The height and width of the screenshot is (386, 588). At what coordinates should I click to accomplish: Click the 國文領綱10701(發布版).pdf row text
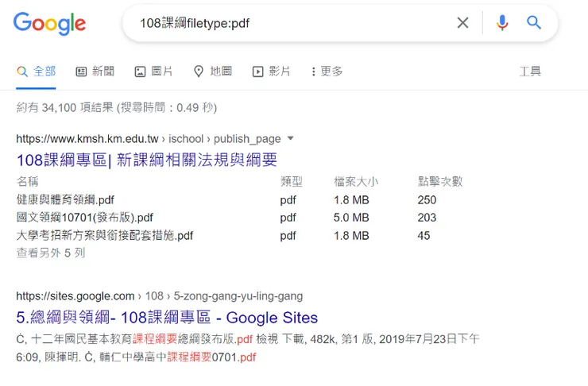pos(85,218)
